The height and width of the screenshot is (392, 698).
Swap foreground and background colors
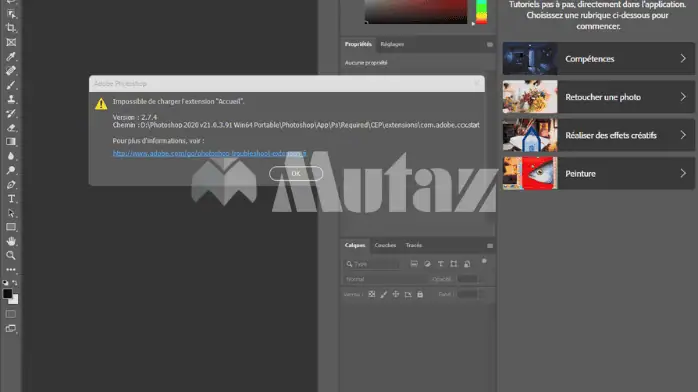point(15,283)
